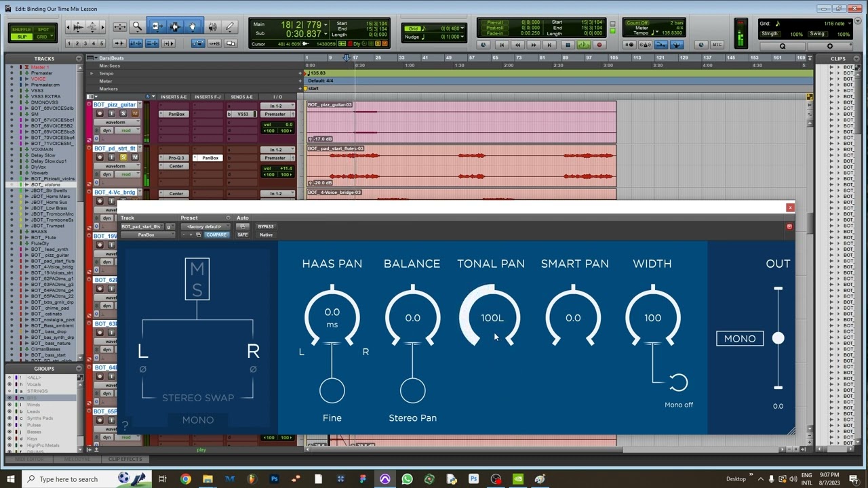Open read automation mode dropdown on BOT_pd_strt_flt
The width and height of the screenshot is (868, 488).
click(x=127, y=174)
